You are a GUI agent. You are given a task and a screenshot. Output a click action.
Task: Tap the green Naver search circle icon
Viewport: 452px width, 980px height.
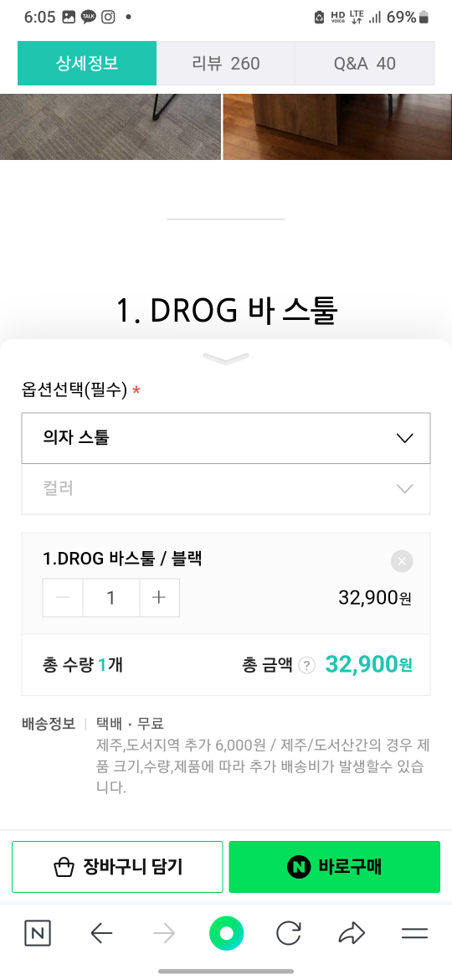click(x=226, y=934)
